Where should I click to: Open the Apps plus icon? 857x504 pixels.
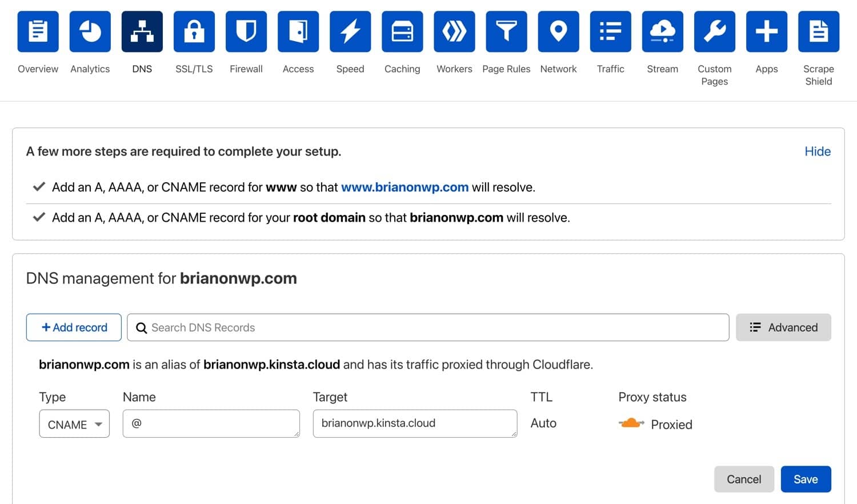[x=767, y=31]
